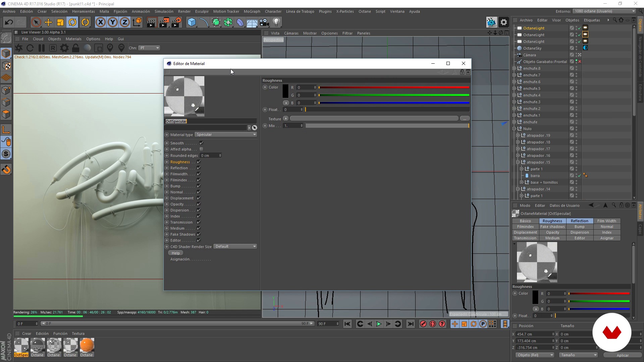Toggle X axis lock icon

(100, 22)
